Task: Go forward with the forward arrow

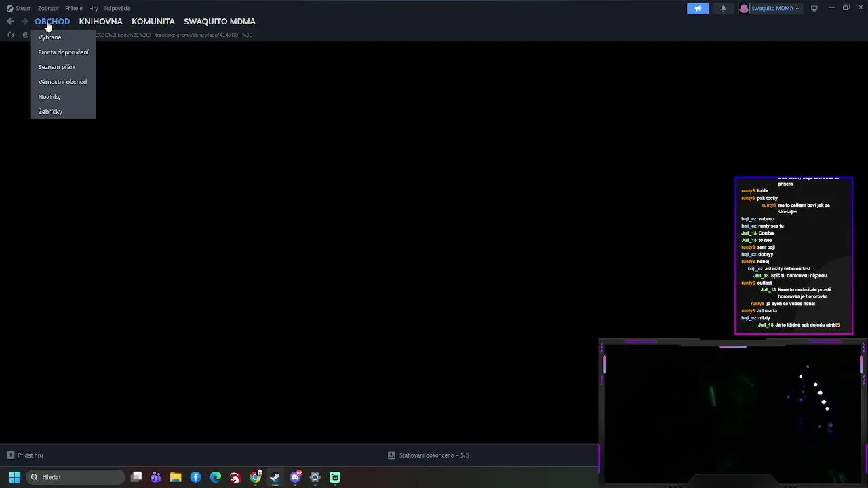Action: (24, 22)
